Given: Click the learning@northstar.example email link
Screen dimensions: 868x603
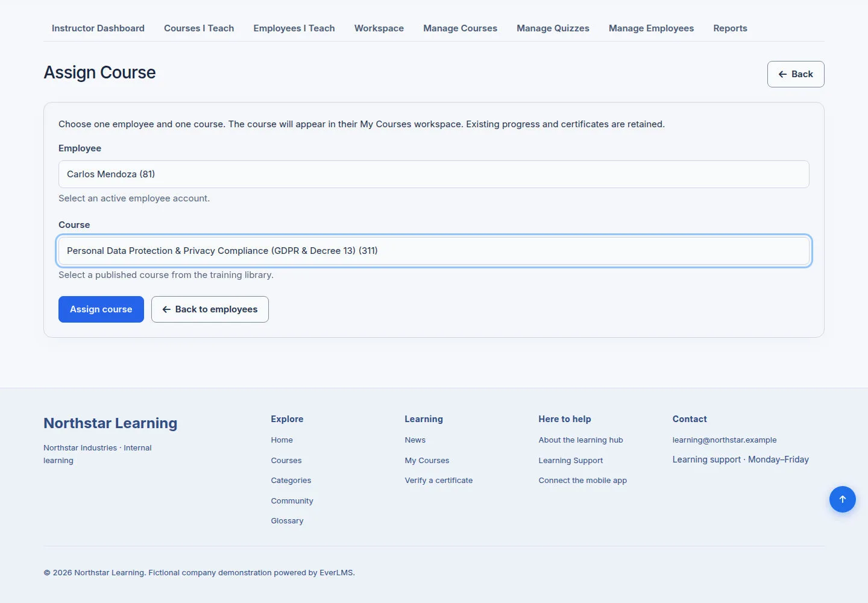Looking at the screenshot, I should [725, 440].
